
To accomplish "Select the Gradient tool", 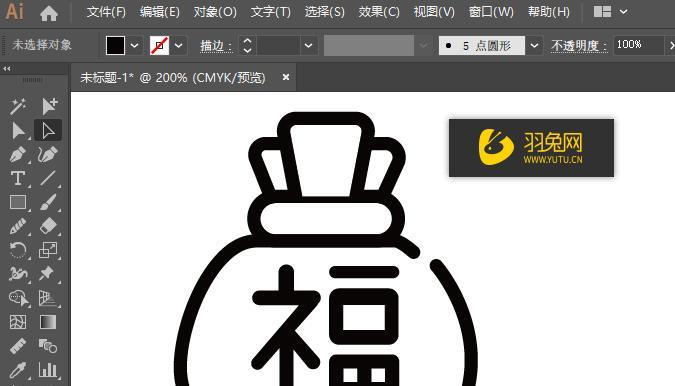I will [48, 322].
